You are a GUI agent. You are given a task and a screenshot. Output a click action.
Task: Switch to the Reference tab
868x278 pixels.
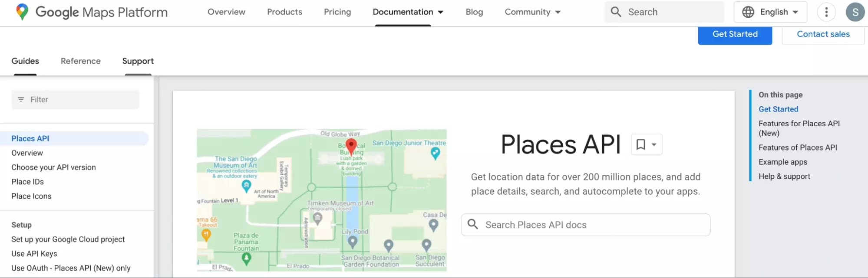pyautogui.click(x=81, y=61)
